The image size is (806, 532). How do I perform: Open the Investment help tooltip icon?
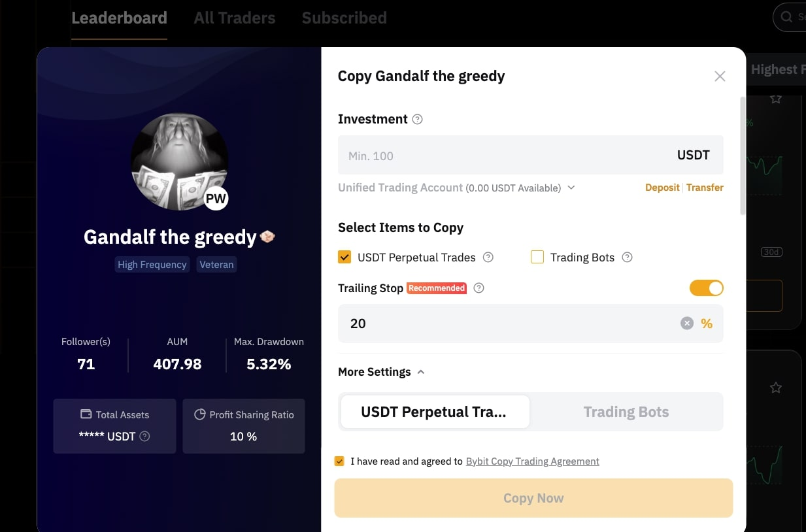click(418, 119)
